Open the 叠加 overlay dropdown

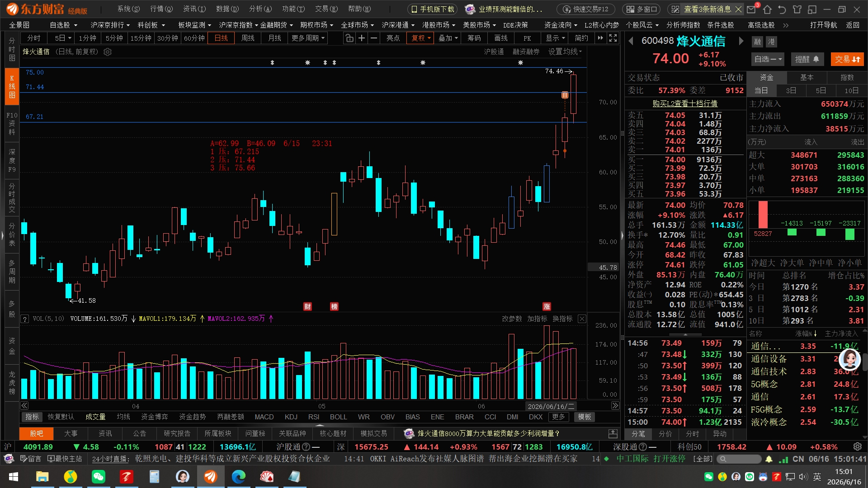point(448,38)
